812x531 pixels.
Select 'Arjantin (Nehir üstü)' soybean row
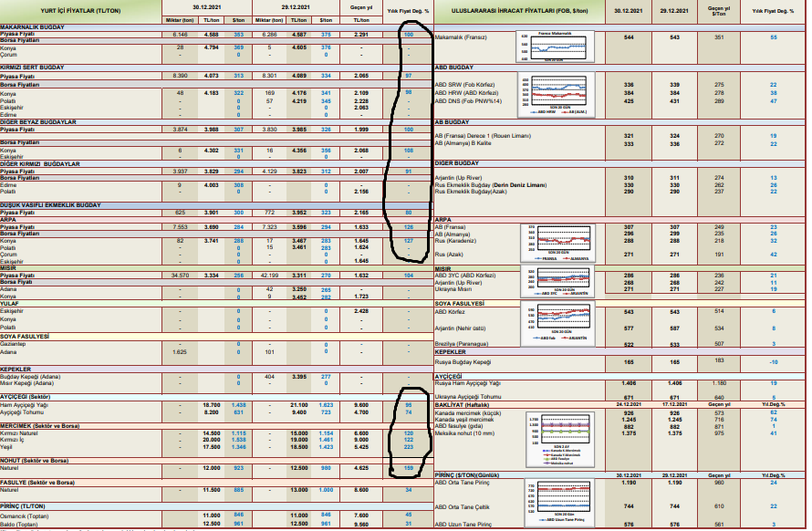pyautogui.click(x=461, y=328)
